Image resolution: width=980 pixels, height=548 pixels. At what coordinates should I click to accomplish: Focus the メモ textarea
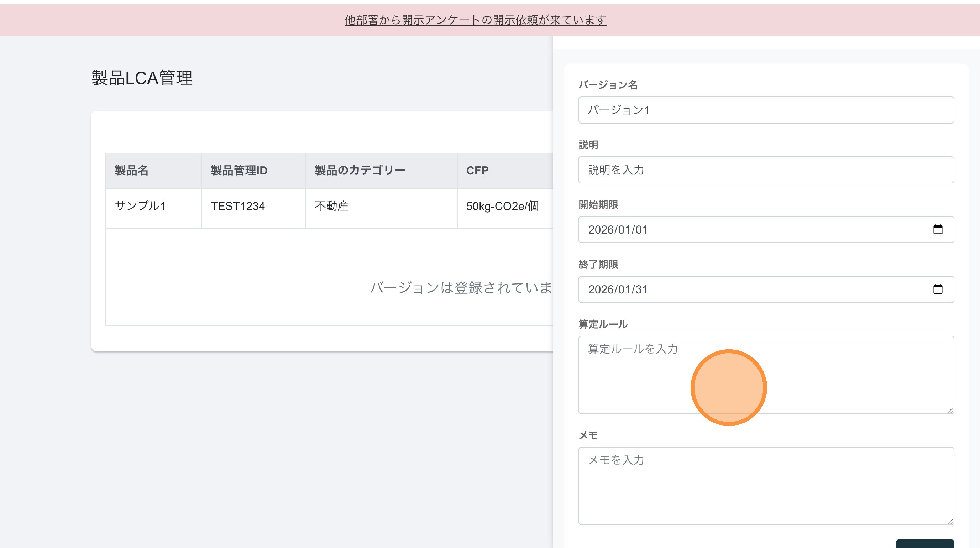765,486
